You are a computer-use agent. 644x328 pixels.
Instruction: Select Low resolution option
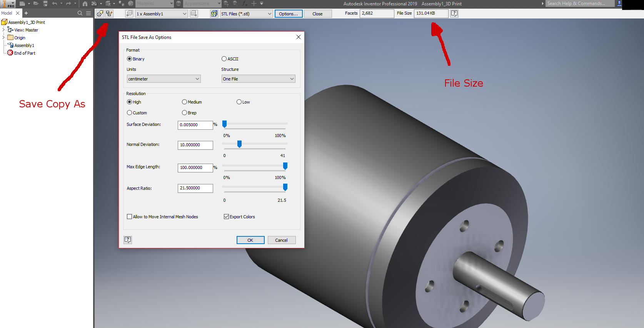(239, 102)
